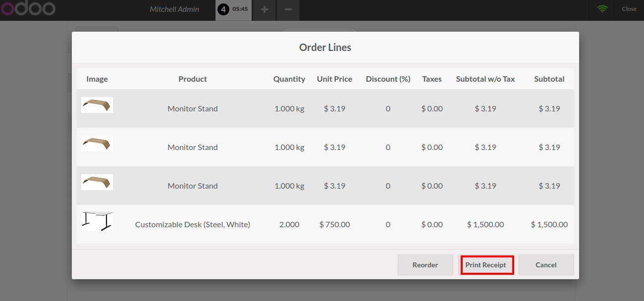The image size is (644, 301).
Task: Click the Monitor Stand image in third row
Action: coord(97,182)
